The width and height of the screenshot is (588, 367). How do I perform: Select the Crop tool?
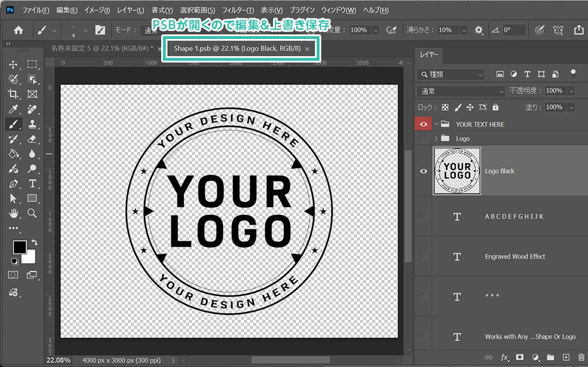click(x=13, y=94)
